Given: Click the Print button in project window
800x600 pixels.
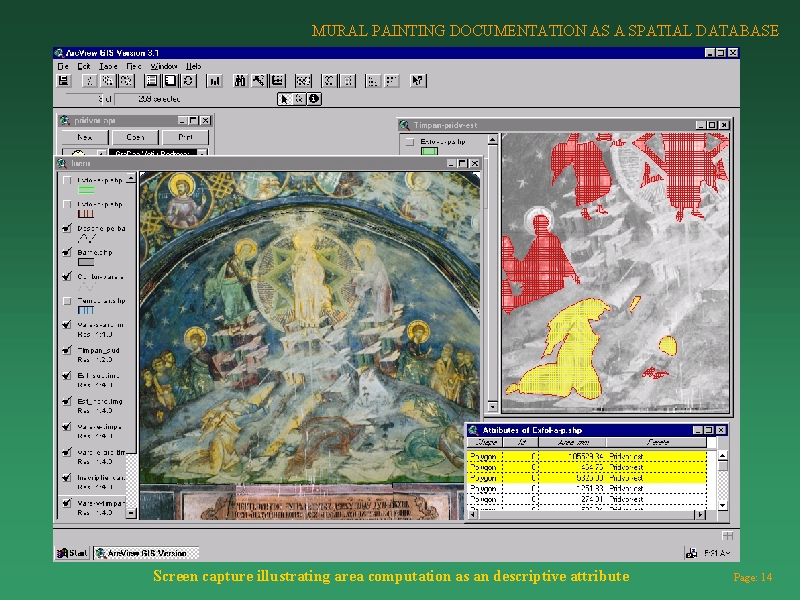Looking at the screenshot, I should pos(185,137).
